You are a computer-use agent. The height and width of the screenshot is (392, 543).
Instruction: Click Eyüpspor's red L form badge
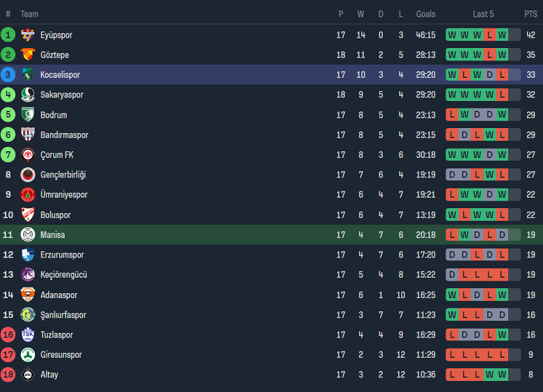click(x=489, y=35)
